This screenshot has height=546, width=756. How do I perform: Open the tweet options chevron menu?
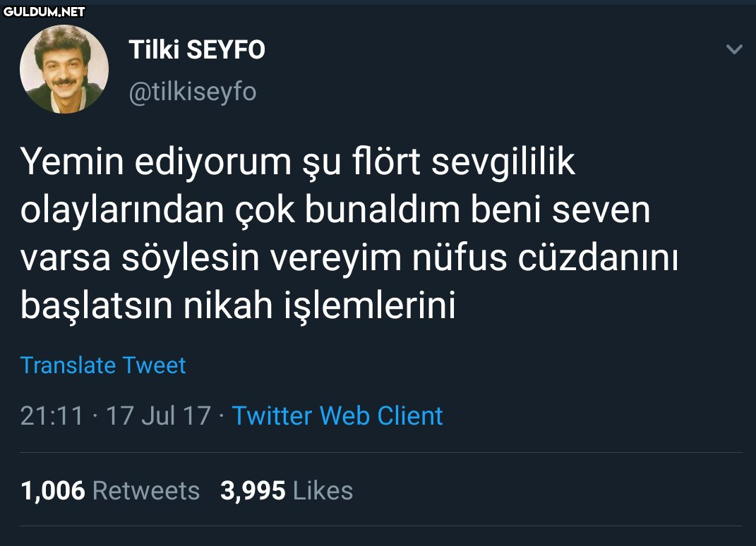pos(734,49)
